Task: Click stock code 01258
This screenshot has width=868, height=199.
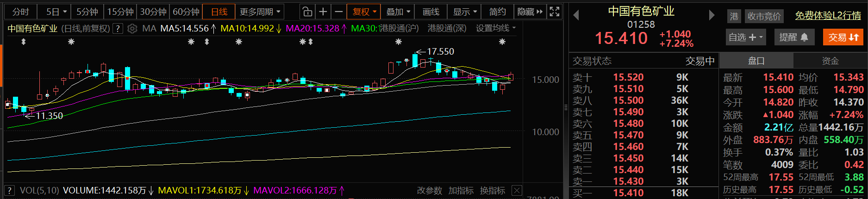Action: click(641, 25)
